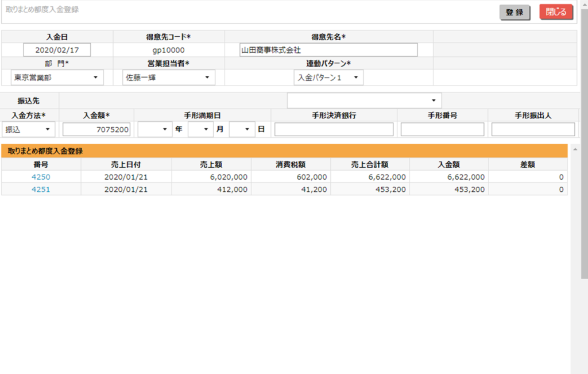This screenshot has width=588, height=374.
Task: Click the 売上合計額 column header
Action: click(x=370, y=164)
